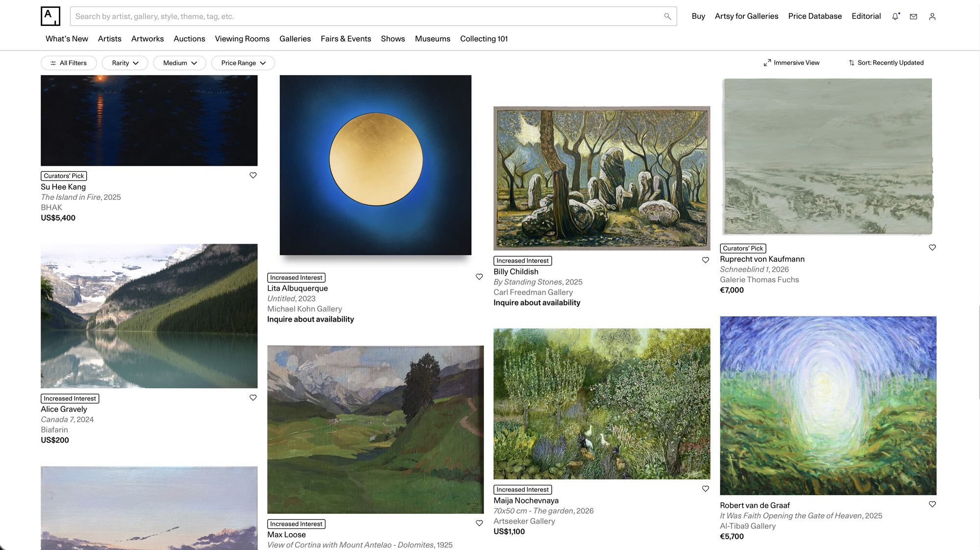This screenshot has width=980, height=550.
Task: Go to Viewing Rooms
Action: click(242, 39)
